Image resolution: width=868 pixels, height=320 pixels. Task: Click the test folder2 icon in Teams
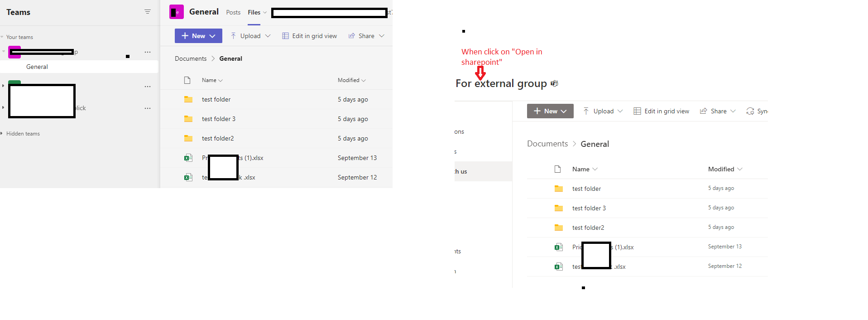(x=188, y=138)
